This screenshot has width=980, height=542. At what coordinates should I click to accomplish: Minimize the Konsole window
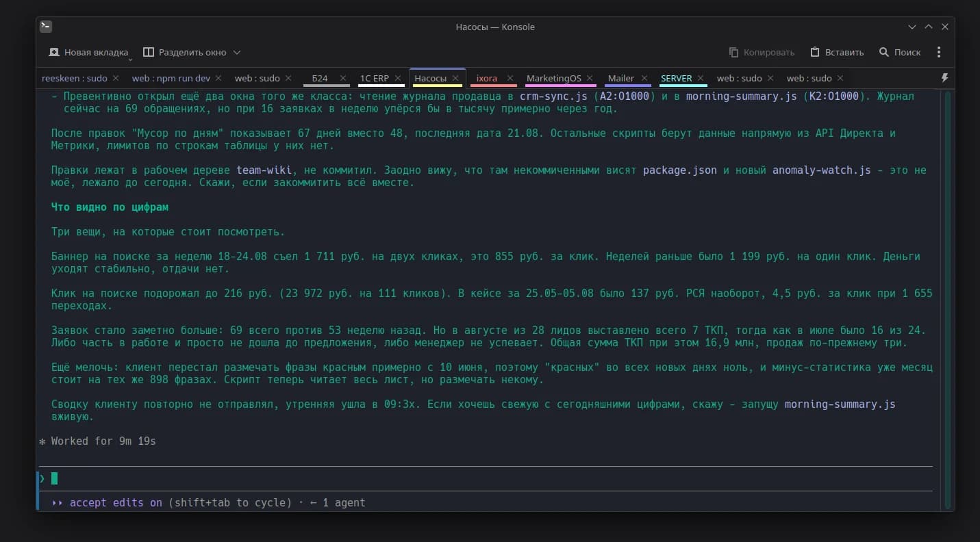click(x=912, y=27)
